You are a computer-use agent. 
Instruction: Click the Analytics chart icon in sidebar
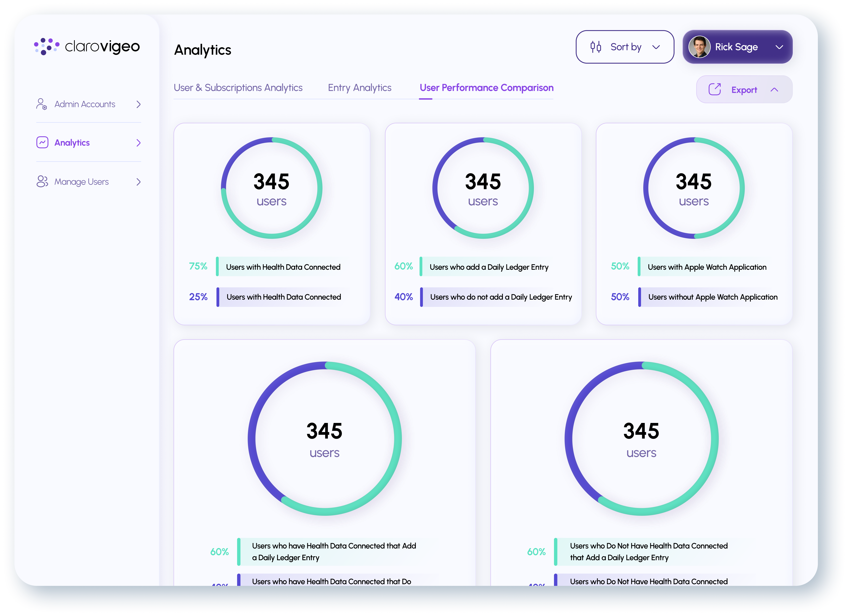pos(42,142)
